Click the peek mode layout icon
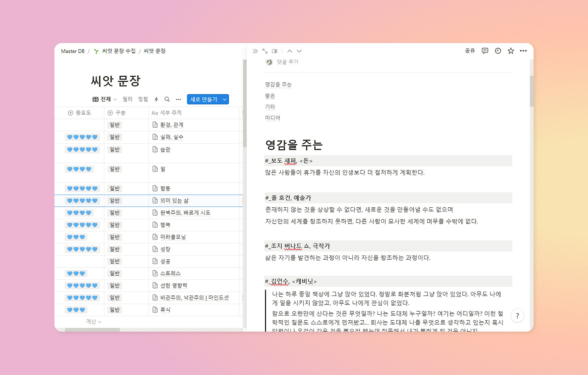Screen dimensions: 588x375 [x=275, y=51]
